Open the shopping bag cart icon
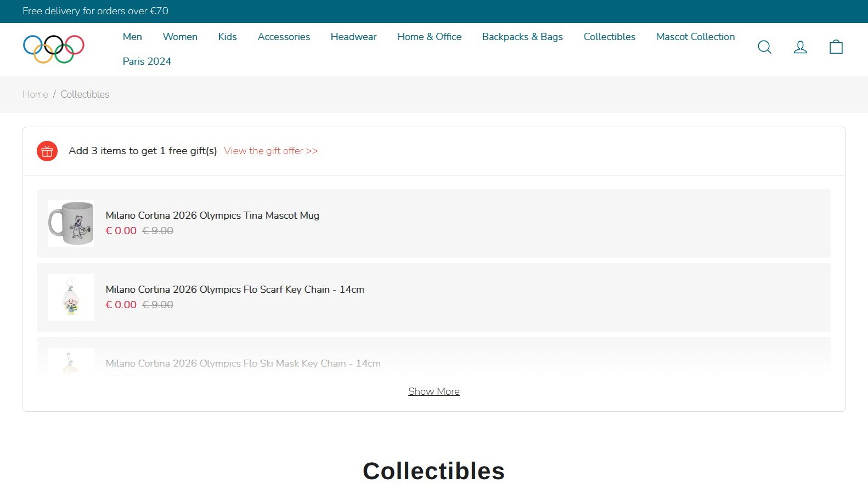The width and height of the screenshot is (868, 500). pyautogui.click(x=836, y=47)
